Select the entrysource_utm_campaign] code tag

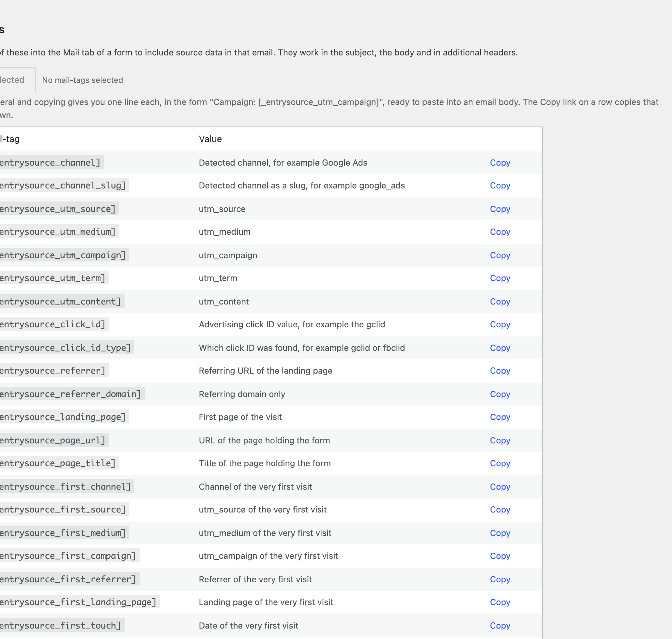(x=64, y=255)
